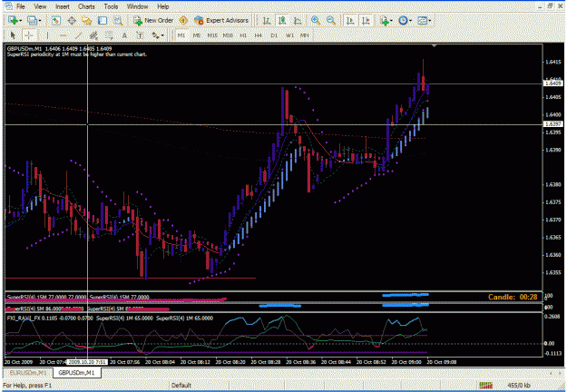This screenshot has width=567, height=392.
Task: Click the 455/0 kb traffic indicator
Action: 519,386
